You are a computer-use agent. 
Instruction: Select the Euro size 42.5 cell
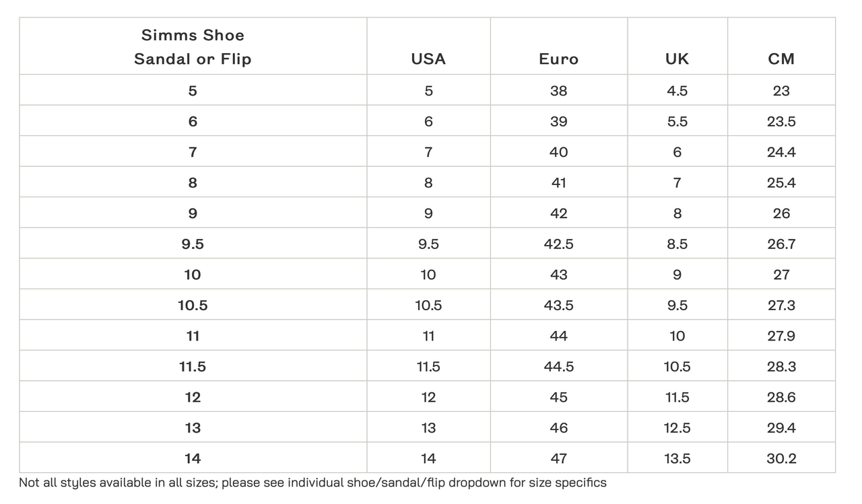pyautogui.click(x=558, y=244)
